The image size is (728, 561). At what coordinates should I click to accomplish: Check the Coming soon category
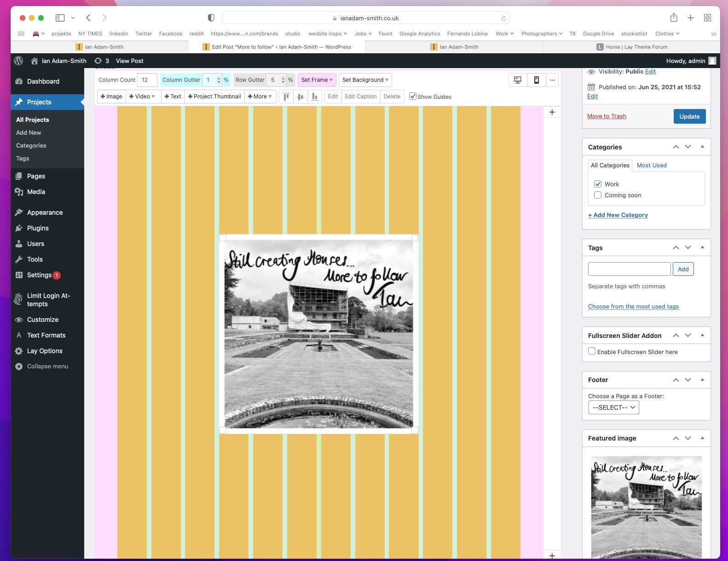click(x=598, y=195)
